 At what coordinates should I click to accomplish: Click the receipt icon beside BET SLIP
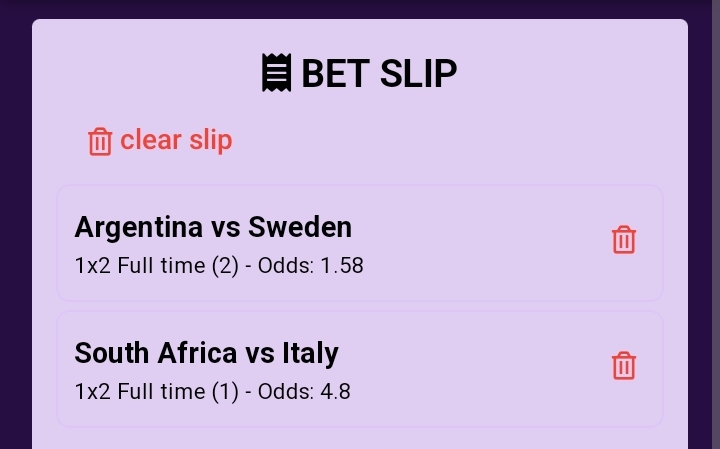point(276,73)
